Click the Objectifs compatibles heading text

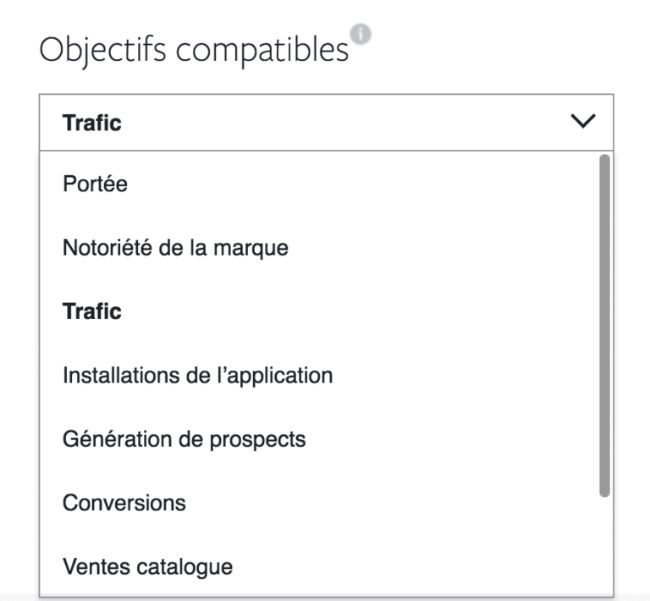point(193,48)
